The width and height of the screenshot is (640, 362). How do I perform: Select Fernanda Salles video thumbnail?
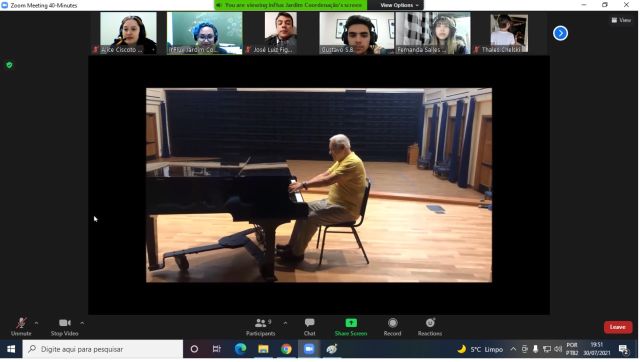[433, 33]
